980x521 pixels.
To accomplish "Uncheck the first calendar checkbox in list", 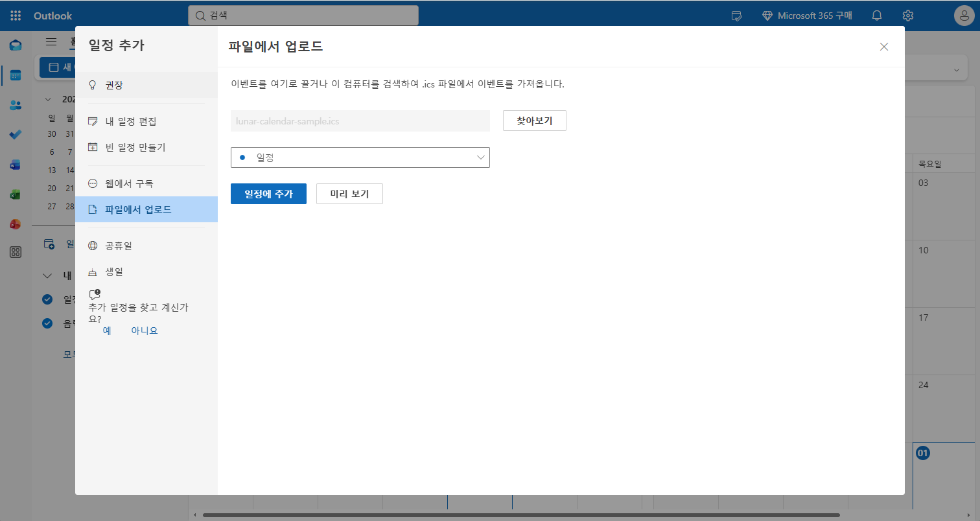I will [47, 299].
